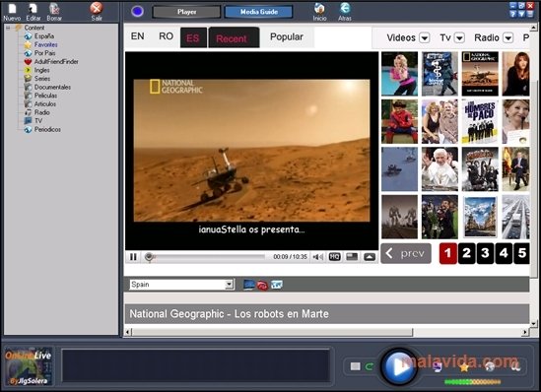Screen dimensions: 541x392
Task: Select the EN language tab
Action: (137, 36)
